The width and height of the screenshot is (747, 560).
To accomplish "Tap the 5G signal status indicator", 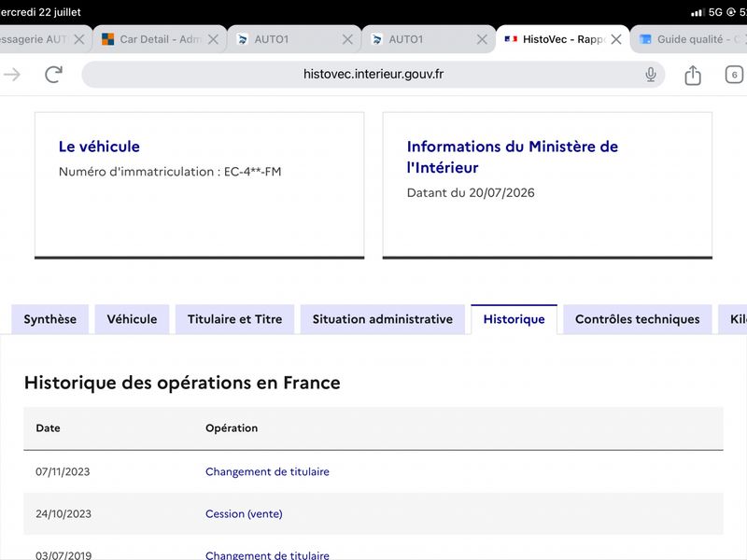I will pyautogui.click(x=715, y=12).
